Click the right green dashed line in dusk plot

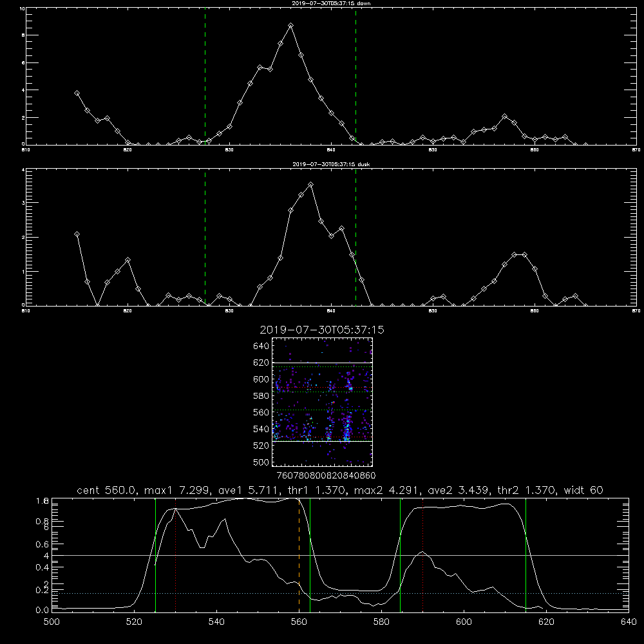pyautogui.click(x=355, y=237)
